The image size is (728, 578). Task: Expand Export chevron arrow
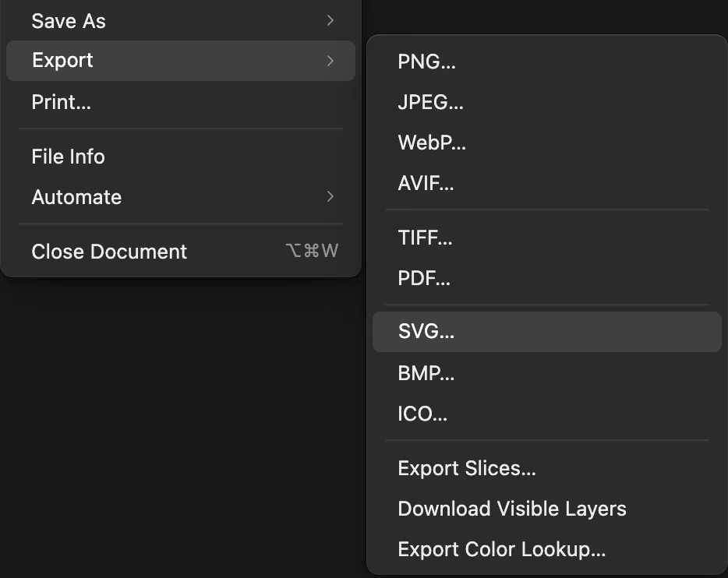pos(330,60)
